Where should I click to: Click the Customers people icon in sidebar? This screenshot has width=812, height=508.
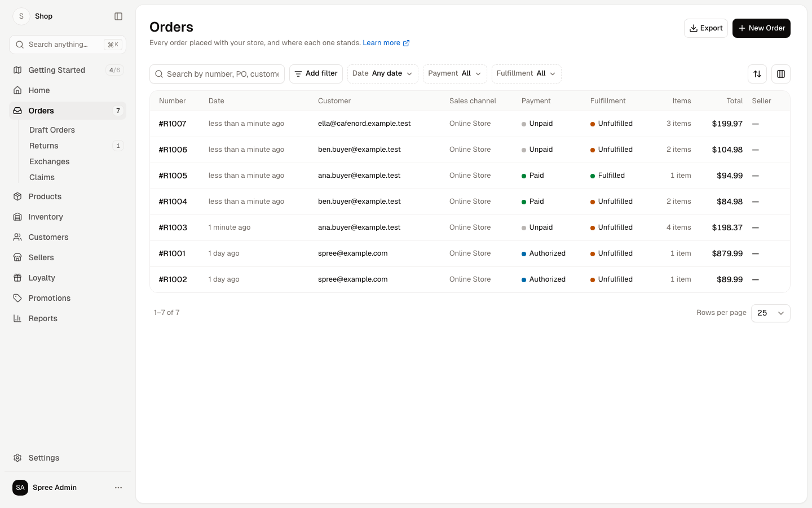tap(17, 237)
